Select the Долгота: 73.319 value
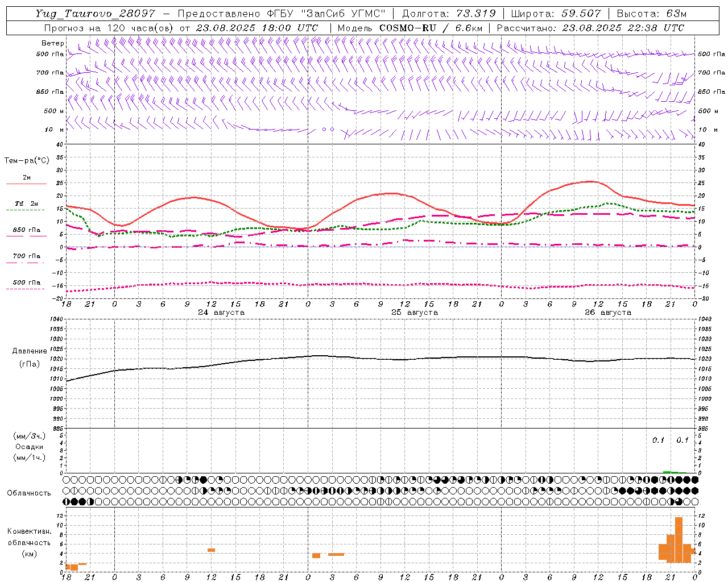 449,14
